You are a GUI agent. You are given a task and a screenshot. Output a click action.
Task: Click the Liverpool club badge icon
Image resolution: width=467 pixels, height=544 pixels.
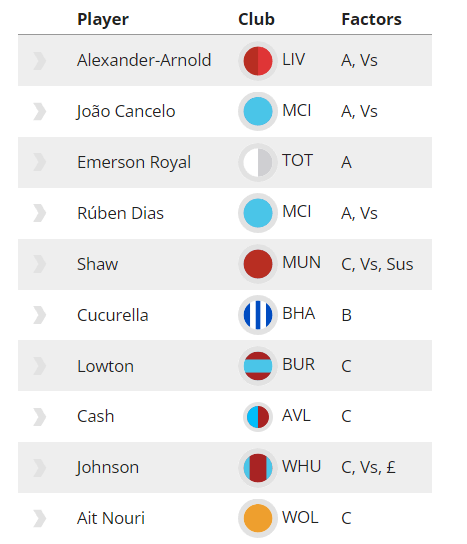click(258, 61)
